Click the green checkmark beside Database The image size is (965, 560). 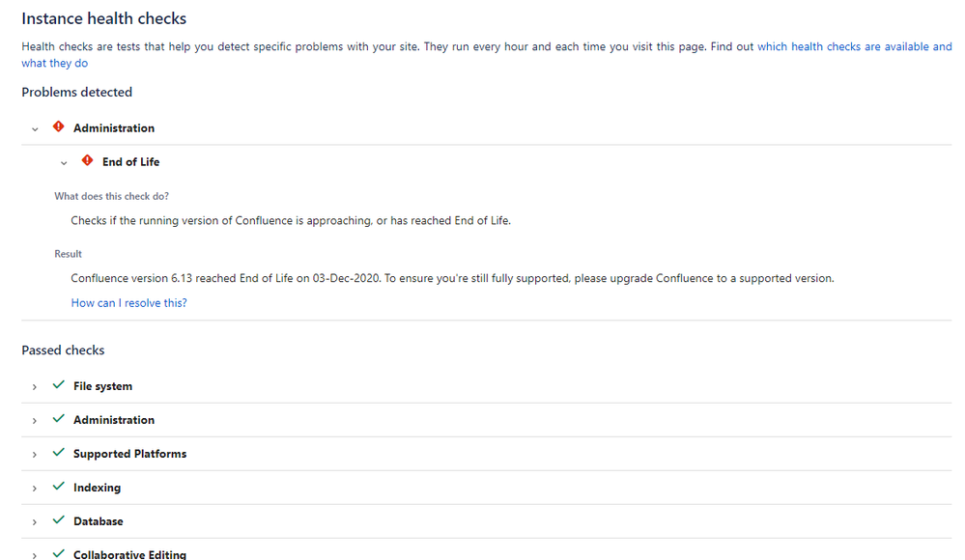point(59,520)
